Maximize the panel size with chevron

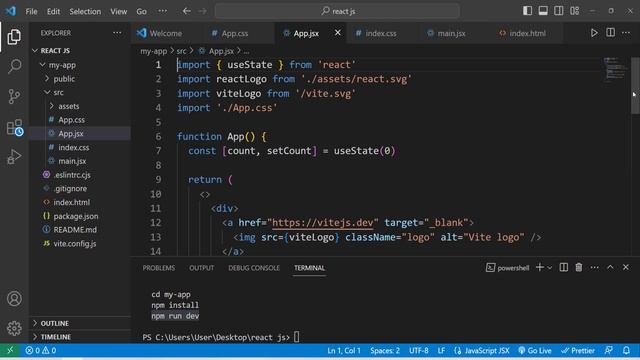click(x=610, y=267)
